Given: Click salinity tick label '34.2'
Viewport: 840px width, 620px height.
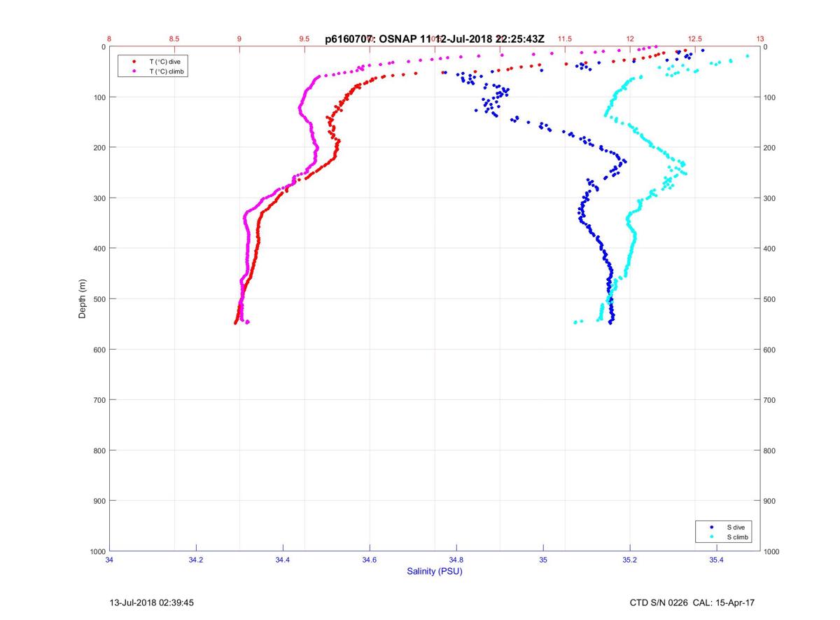Looking at the screenshot, I should (x=196, y=560).
